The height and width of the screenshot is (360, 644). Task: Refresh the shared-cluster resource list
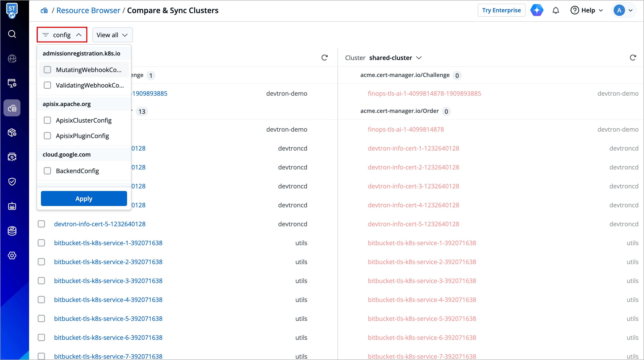633,58
